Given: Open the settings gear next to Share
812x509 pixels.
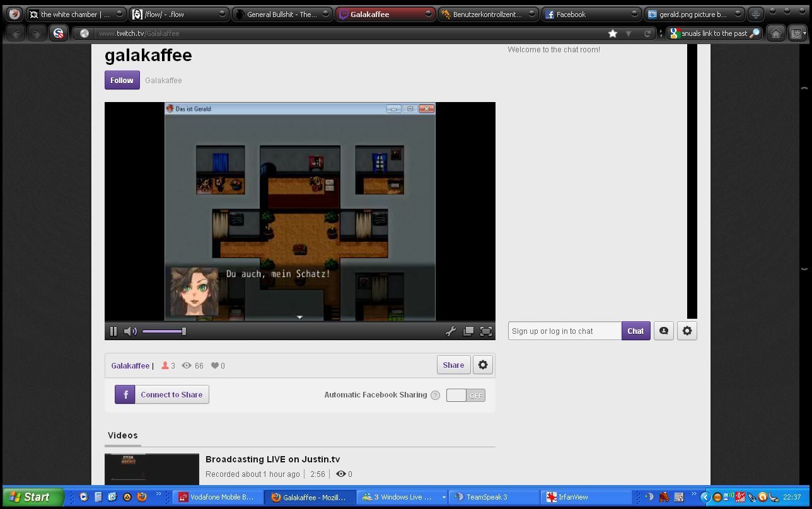Looking at the screenshot, I should coord(483,365).
